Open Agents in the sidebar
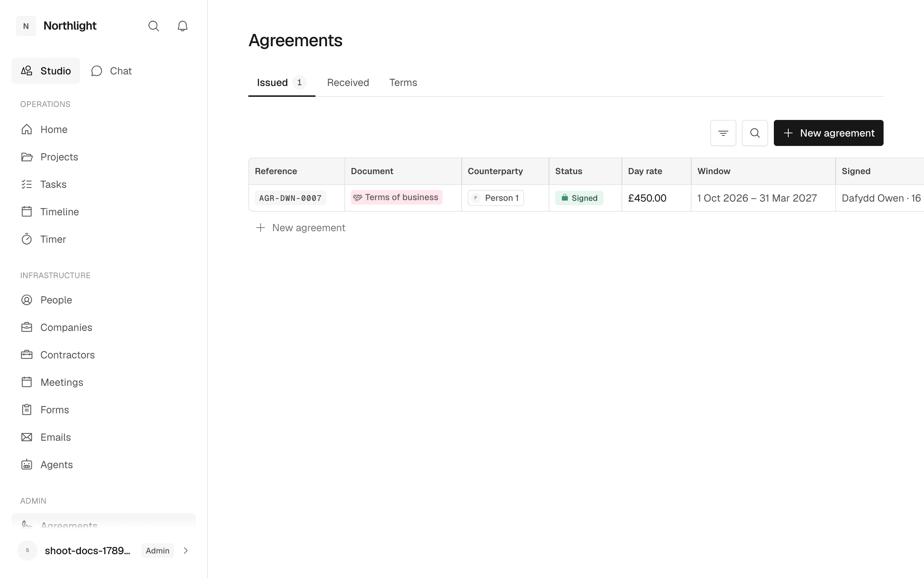This screenshot has height=578, width=924. (104, 465)
